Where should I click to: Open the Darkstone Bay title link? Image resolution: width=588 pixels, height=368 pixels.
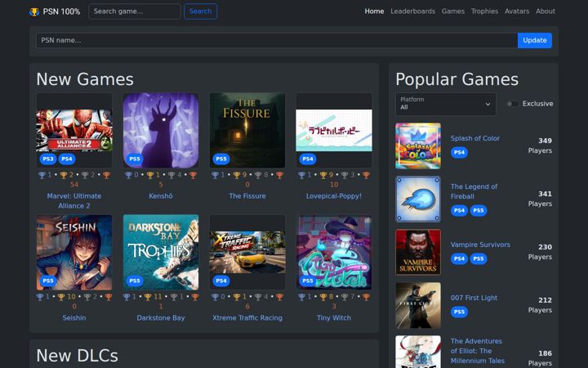[161, 317]
